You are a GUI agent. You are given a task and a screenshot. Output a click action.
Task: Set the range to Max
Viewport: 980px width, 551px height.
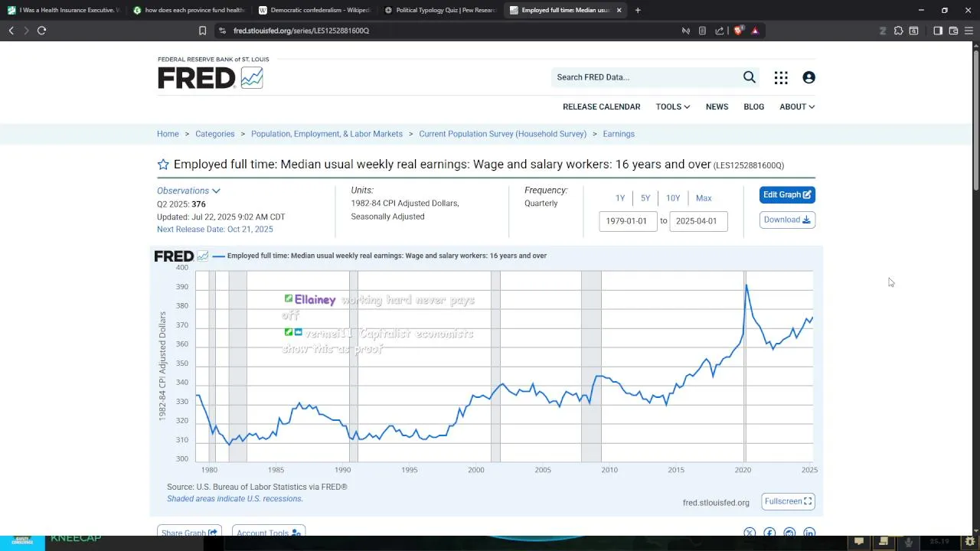point(704,198)
